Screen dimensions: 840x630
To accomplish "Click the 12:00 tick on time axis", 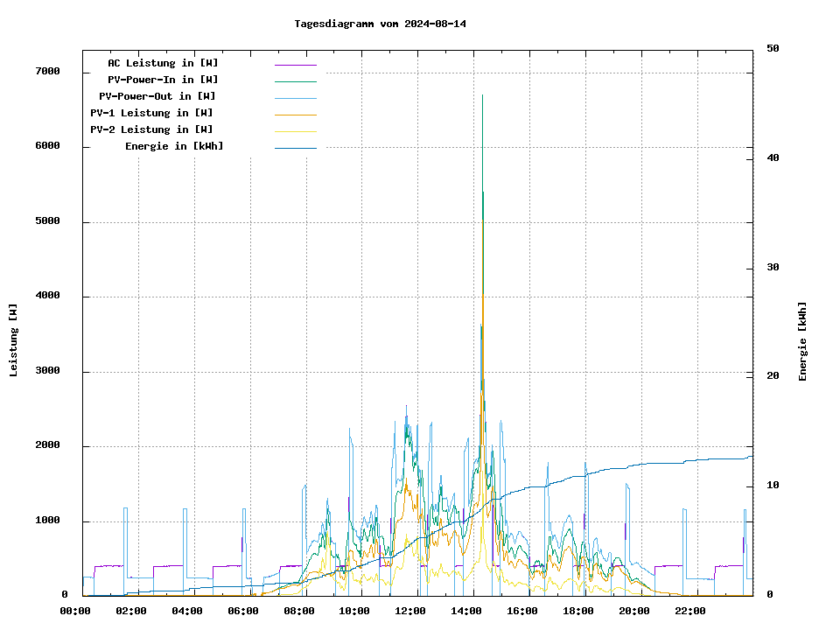I will [x=410, y=611].
